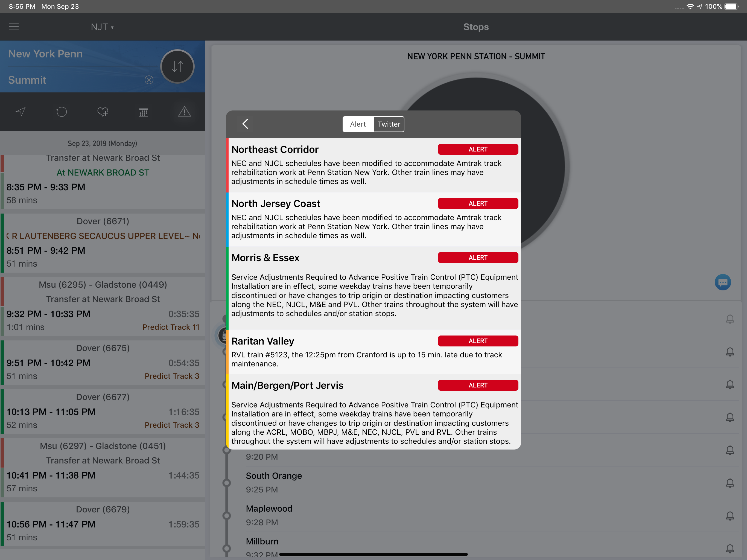
Task: Select Dover (6679) 10:56 PM trip
Action: (x=103, y=524)
